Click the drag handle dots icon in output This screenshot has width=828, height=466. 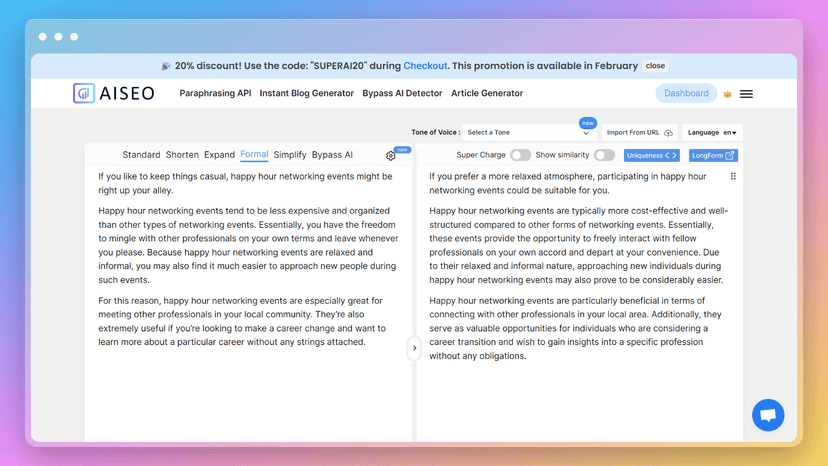[x=733, y=176]
